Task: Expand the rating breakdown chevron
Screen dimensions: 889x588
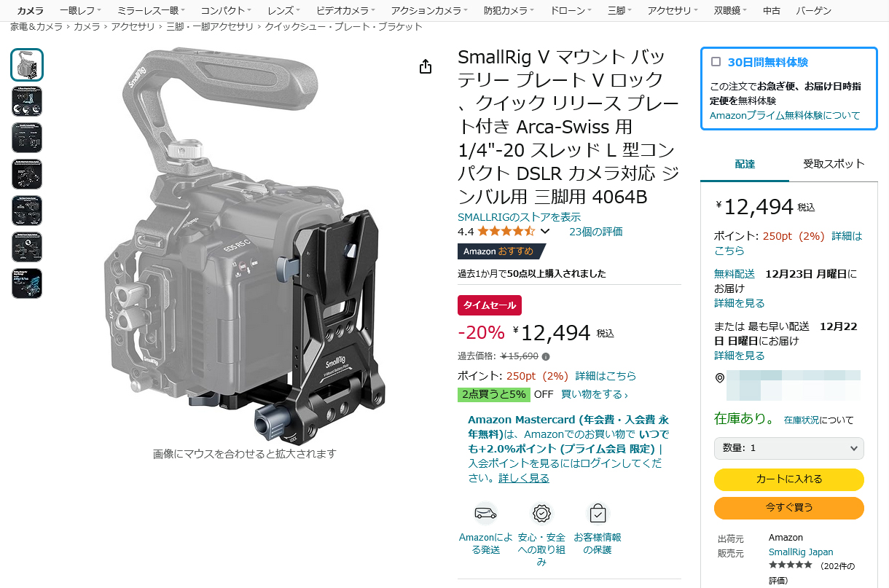Action: [x=544, y=232]
